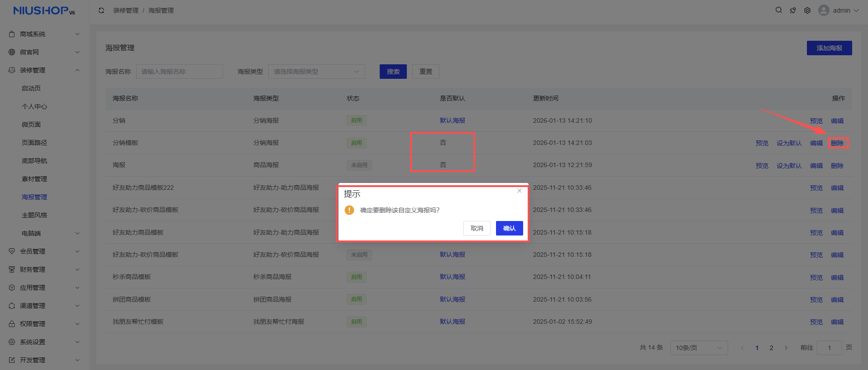Close the 提示 dialog with the X
This screenshot has height=370, width=868.
(520, 191)
